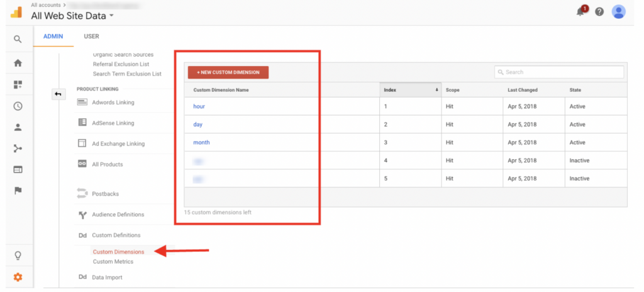Open the user account avatar
Screen dimensions: 644x292
[x=618, y=12]
